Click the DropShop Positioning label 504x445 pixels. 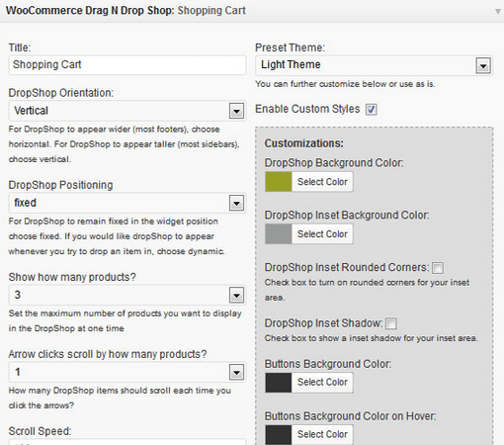pos(60,185)
